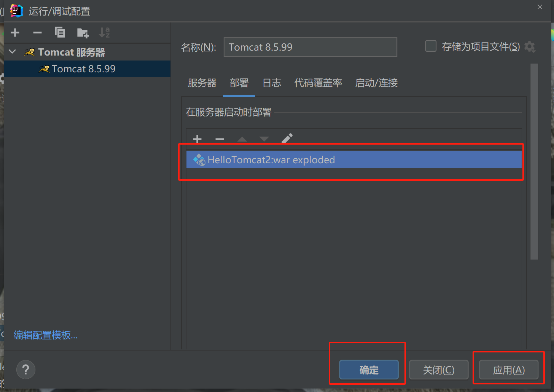Move the deployment artifact up

242,139
